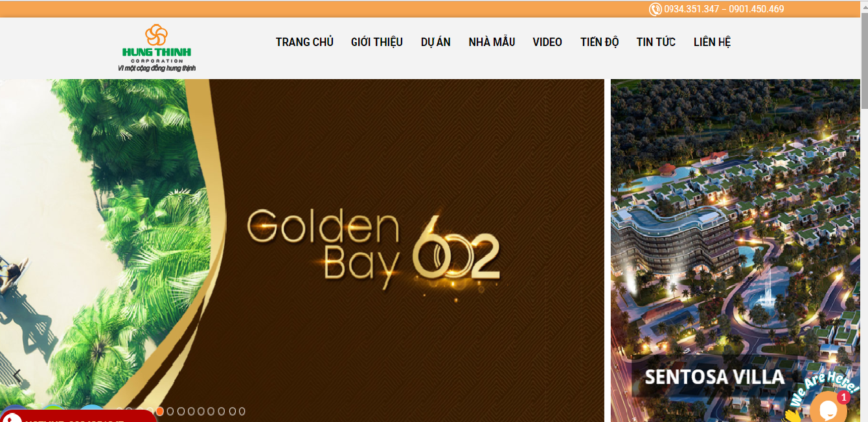Screen dimensions: 868x422
Task: Call the number 0901.450.469
Action: 757,9
